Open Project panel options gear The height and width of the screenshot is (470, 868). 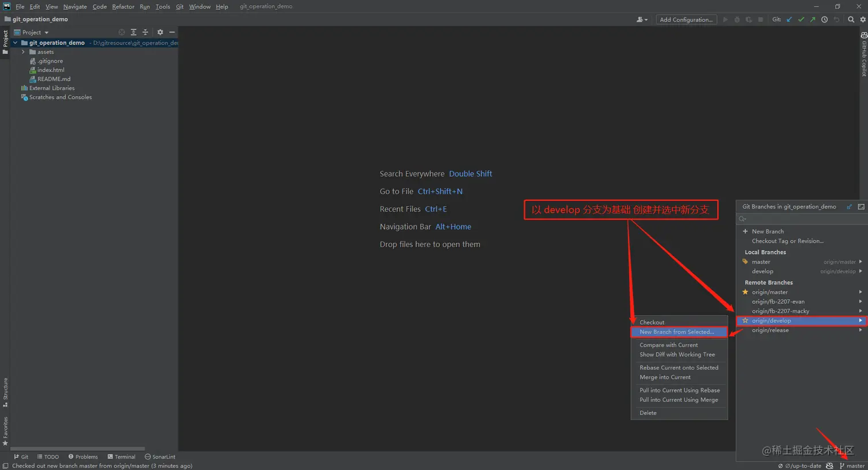[x=160, y=32]
